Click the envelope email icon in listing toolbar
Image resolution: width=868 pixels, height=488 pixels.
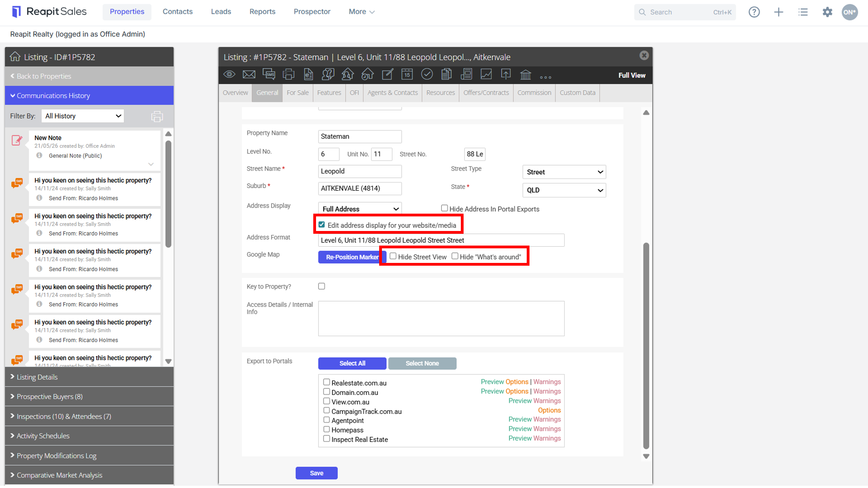[x=249, y=75]
